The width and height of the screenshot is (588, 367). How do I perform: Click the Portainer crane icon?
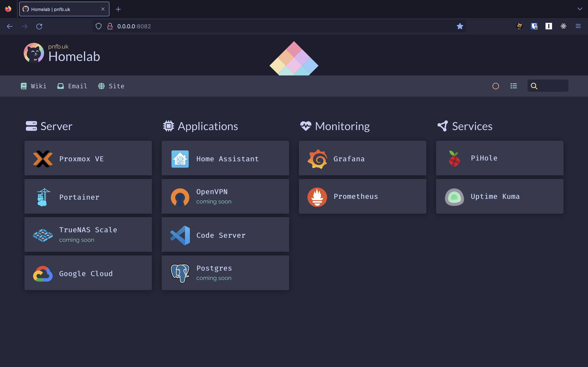43,197
